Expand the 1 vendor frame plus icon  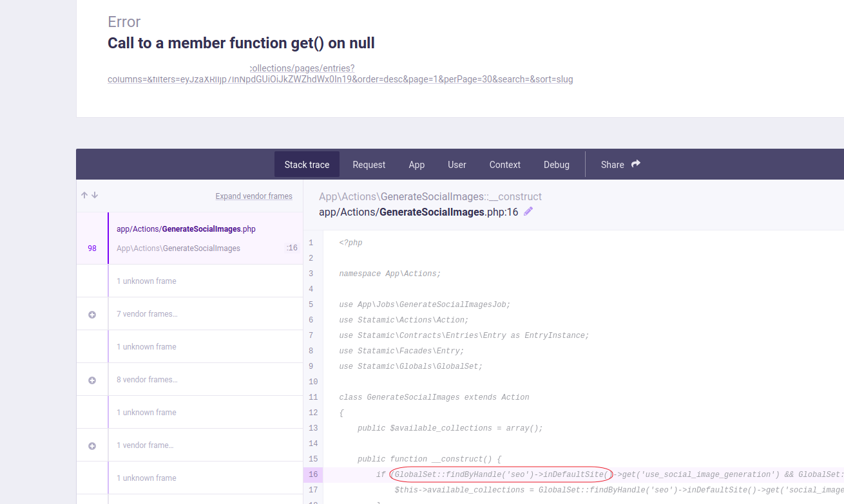pyautogui.click(x=92, y=446)
